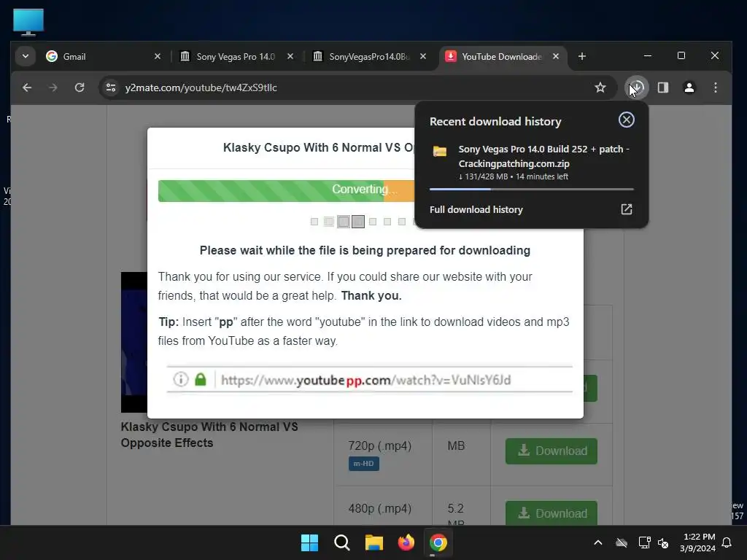Download the 480p mp4 version
Screen dimensions: 747x560
[x=551, y=513]
